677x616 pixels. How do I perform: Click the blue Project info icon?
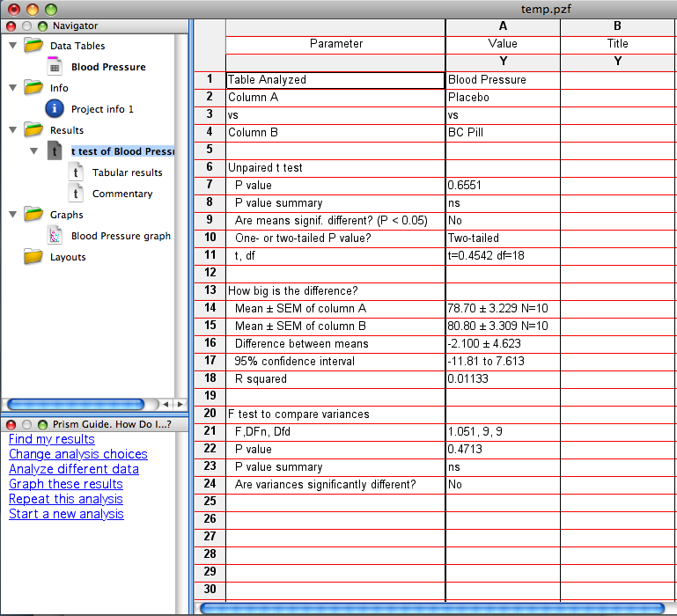(x=55, y=108)
